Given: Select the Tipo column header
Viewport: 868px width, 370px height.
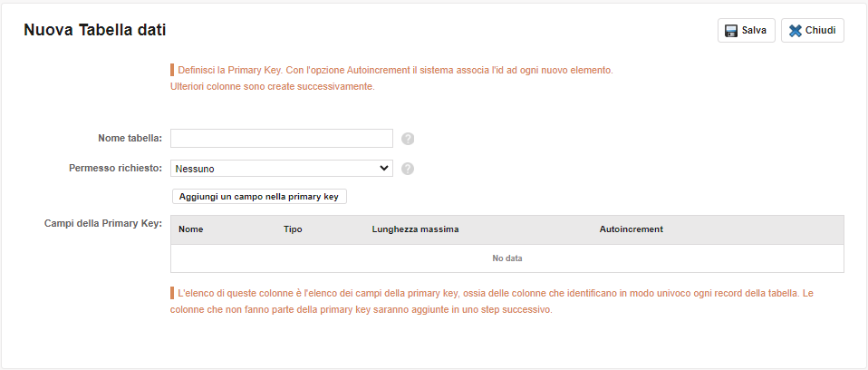Looking at the screenshot, I should [x=293, y=229].
